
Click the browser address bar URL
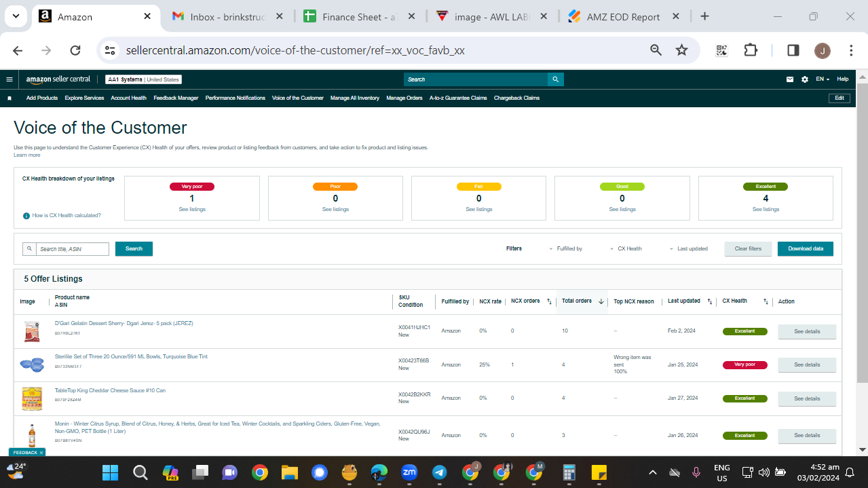pyautogui.click(x=295, y=50)
